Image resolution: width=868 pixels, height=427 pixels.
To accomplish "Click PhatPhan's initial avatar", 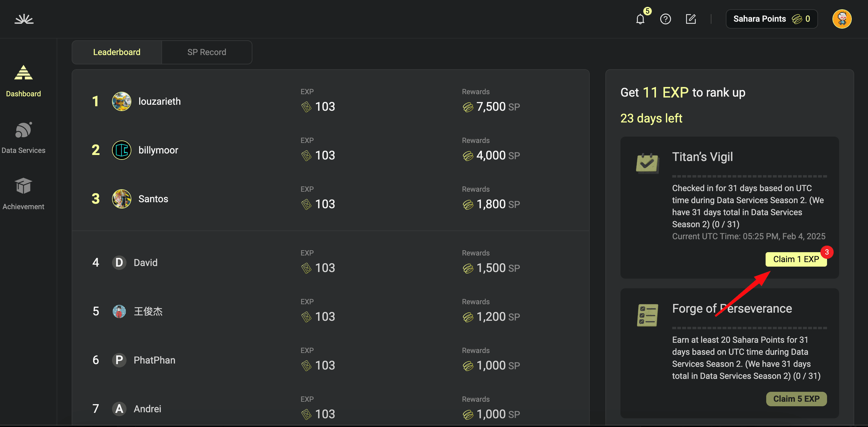I will pyautogui.click(x=119, y=360).
